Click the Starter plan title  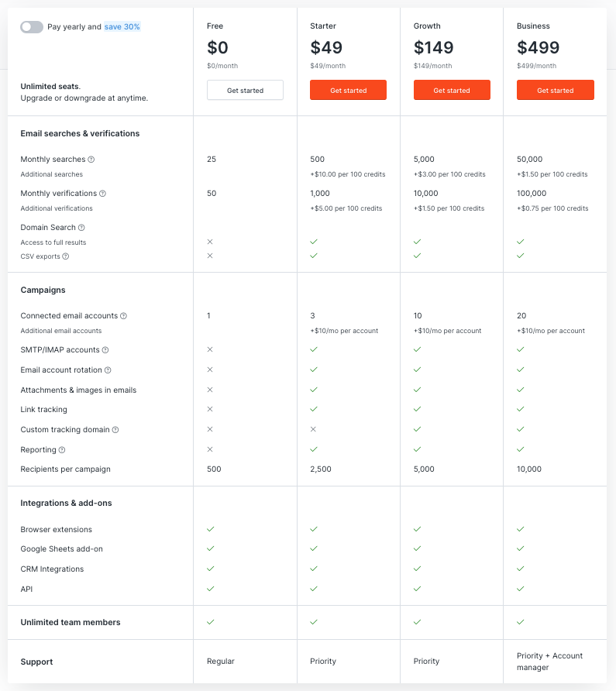point(323,26)
